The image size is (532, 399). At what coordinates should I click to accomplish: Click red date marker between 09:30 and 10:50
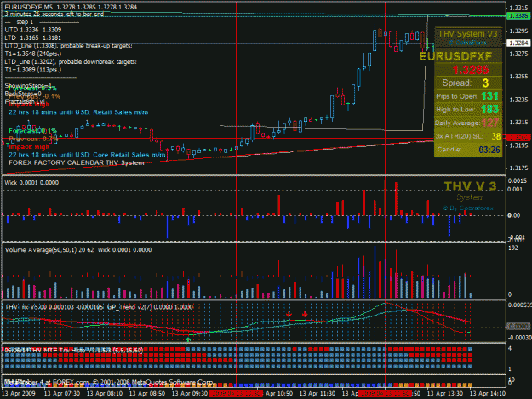[x=236, y=394]
